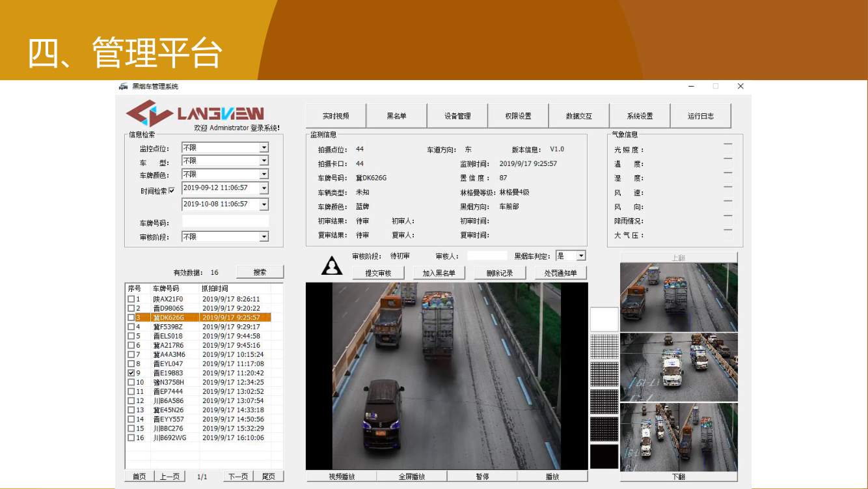The height and width of the screenshot is (489, 868).
Task: Click the black smoke car app icon in title bar
Action: click(x=124, y=86)
